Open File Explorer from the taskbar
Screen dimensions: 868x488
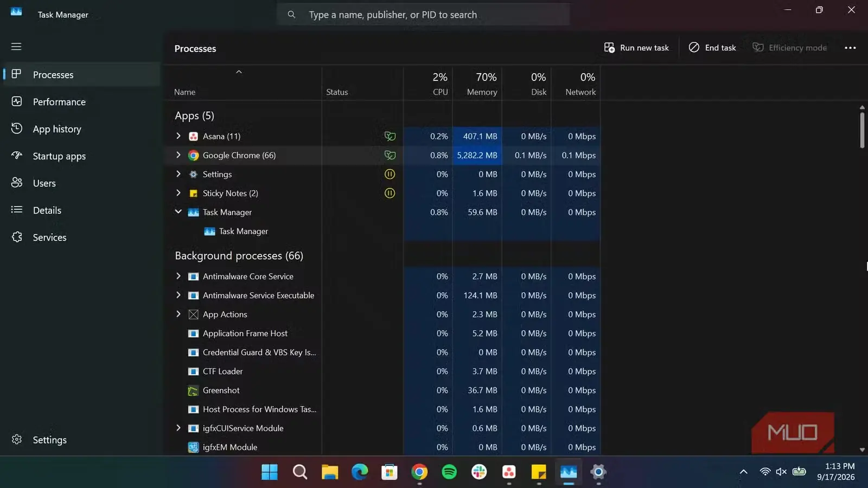(x=330, y=472)
